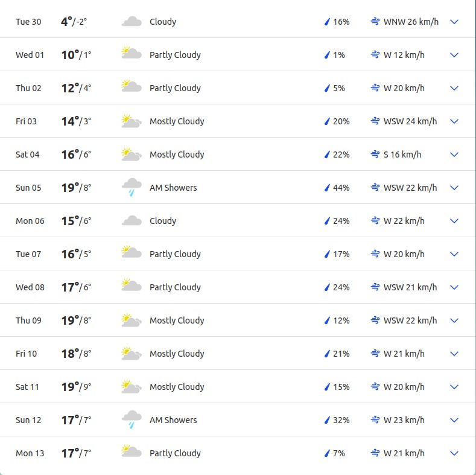Viewport: 476px width, 475px height.
Task: Expand the Tue 30 forecast details
Action: pos(454,22)
